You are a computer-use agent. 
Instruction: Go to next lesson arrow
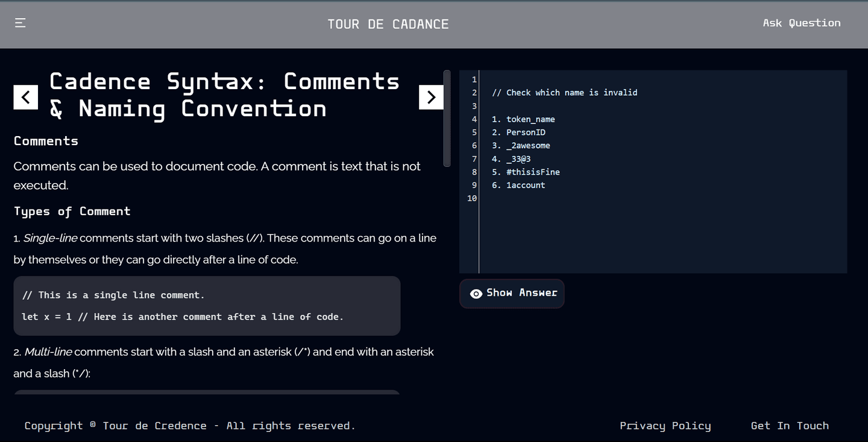[x=431, y=97]
